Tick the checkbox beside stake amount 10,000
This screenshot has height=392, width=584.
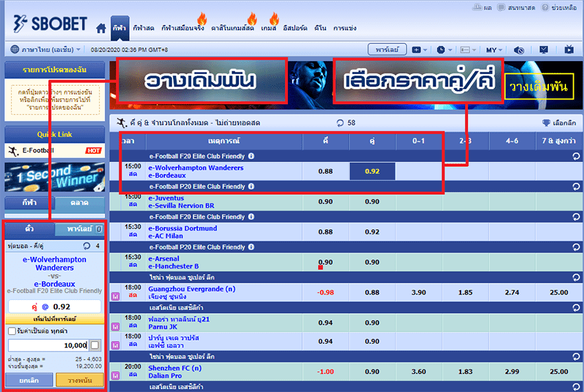point(95,345)
